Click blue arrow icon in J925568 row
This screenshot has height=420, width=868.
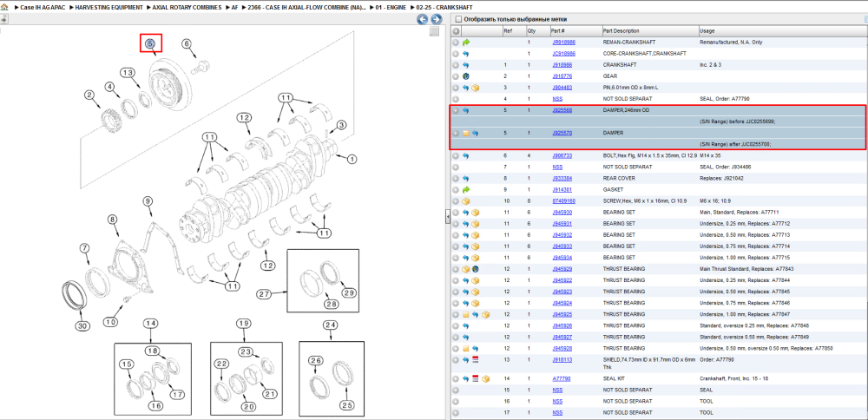(x=465, y=111)
